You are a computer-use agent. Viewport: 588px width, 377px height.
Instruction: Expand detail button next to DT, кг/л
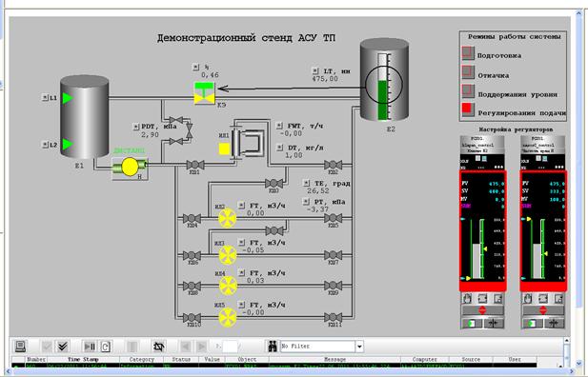(279, 148)
